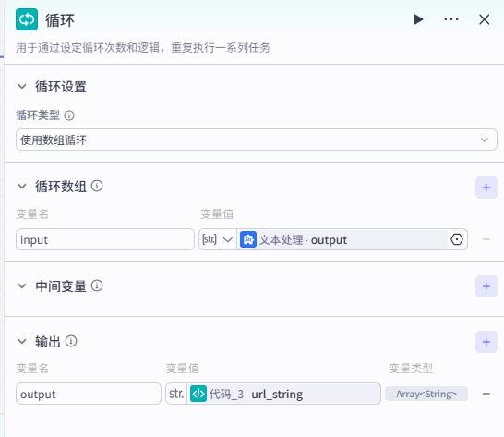Collapse the 输出 section

tap(22, 341)
